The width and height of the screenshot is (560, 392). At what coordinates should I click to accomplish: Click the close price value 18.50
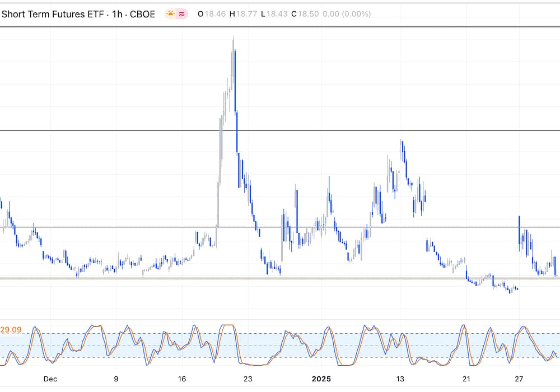click(x=308, y=14)
